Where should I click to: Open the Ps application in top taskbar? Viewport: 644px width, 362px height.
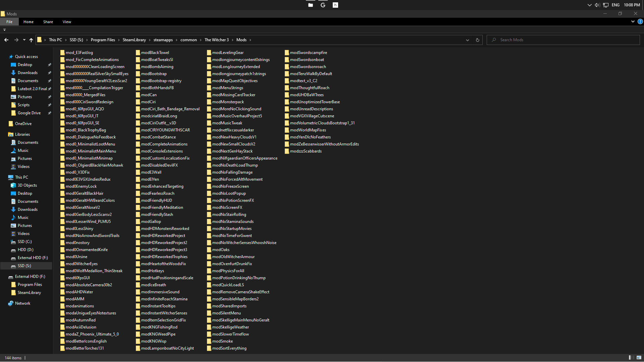[x=335, y=5]
